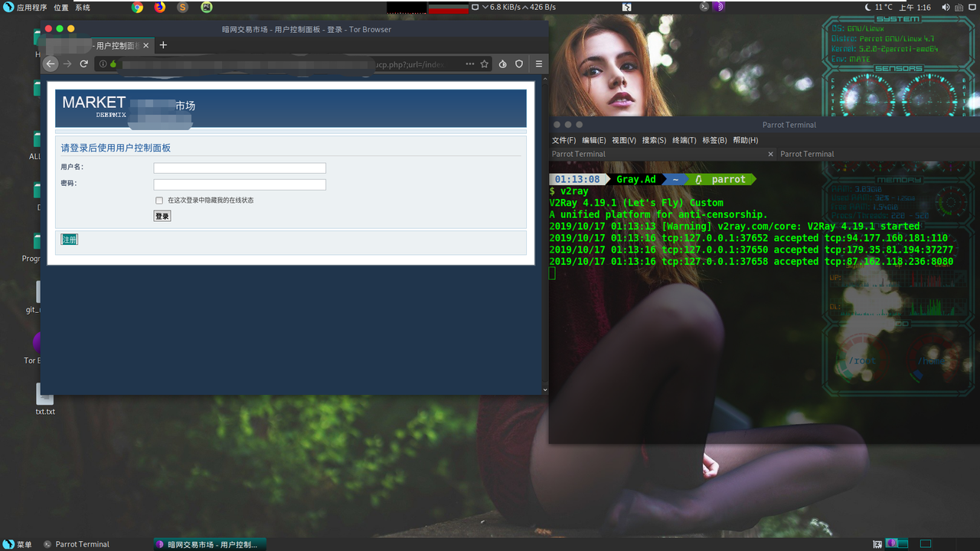Open the security level shield icon
Screen dimensions: 980x551
pyautogui.click(x=519, y=64)
